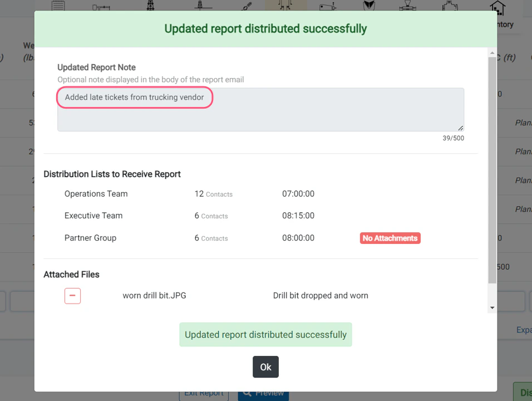Select the slanted drill bit icon
The height and width of the screenshot is (401, 532).
[x=246, y=6]
